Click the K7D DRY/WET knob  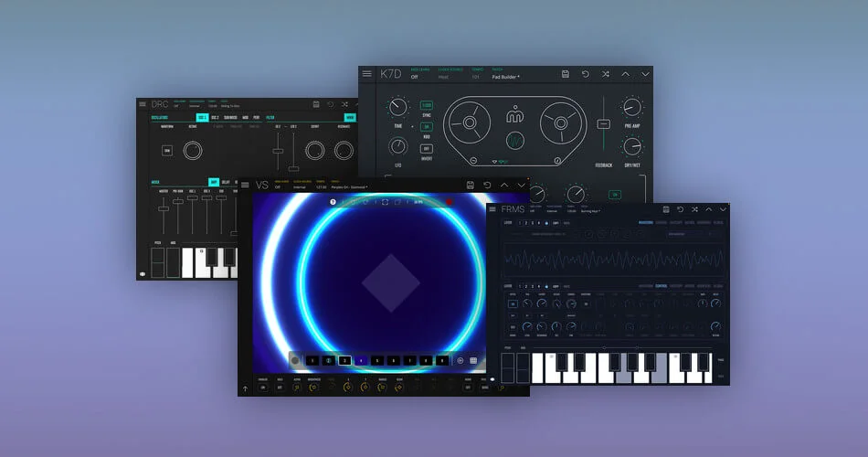click(631, 146)
